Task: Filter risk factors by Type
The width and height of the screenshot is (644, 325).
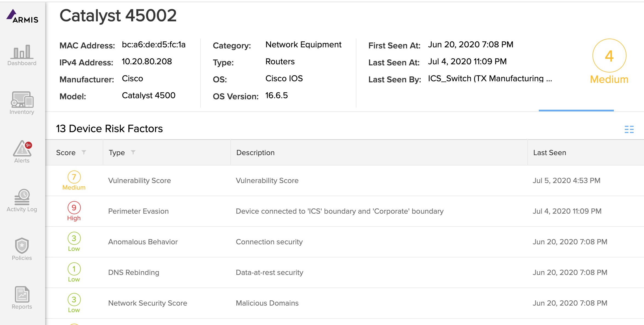Action: (x=133, y=152)
